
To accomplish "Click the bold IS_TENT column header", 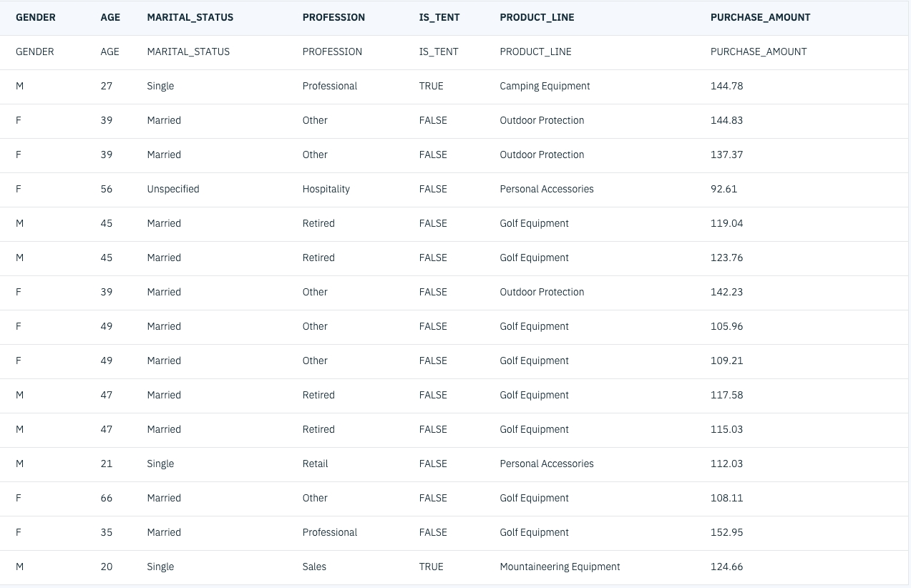I will click(x=439, y=17).
